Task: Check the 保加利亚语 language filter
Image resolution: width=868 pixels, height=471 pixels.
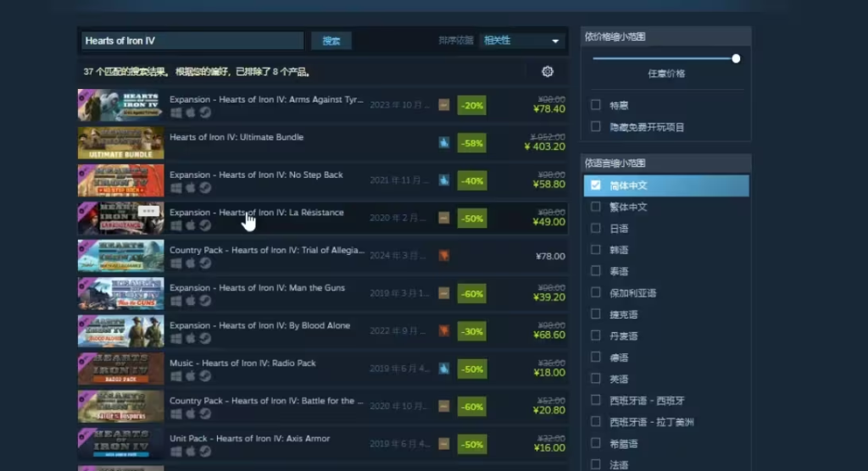Action: (x=596, y=292)
